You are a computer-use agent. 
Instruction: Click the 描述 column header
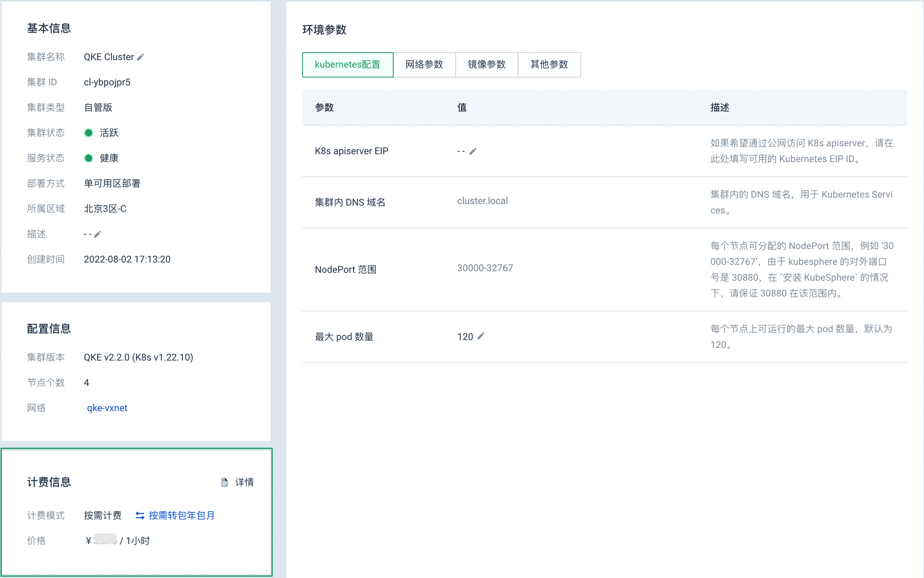(x=720, y=108)
